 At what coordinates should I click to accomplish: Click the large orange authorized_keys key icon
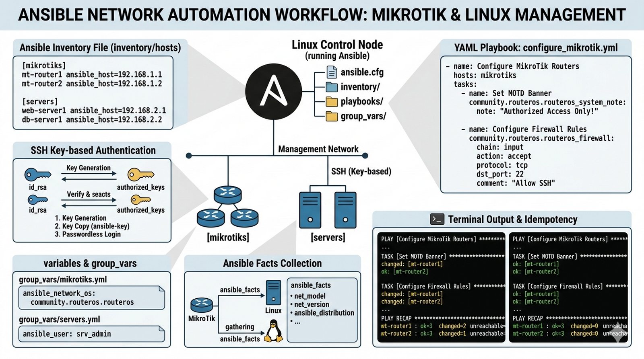[x=140, y=175]
